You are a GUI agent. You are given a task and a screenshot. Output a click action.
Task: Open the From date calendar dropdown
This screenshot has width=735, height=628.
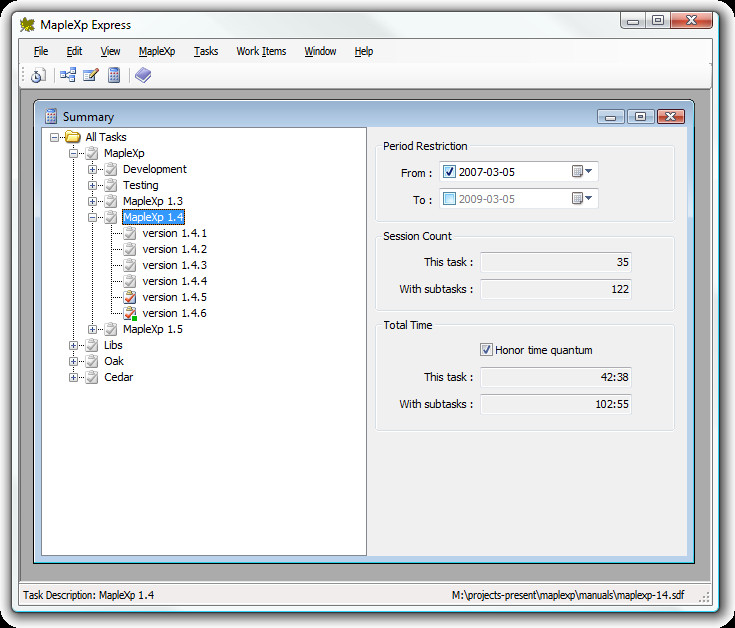582,172
